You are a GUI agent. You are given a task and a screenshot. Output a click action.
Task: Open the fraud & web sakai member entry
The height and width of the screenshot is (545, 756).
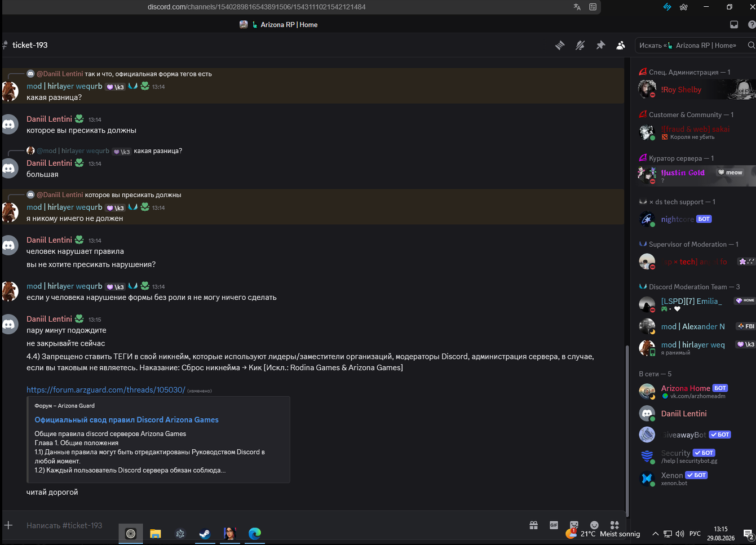(x=697, y=132)
